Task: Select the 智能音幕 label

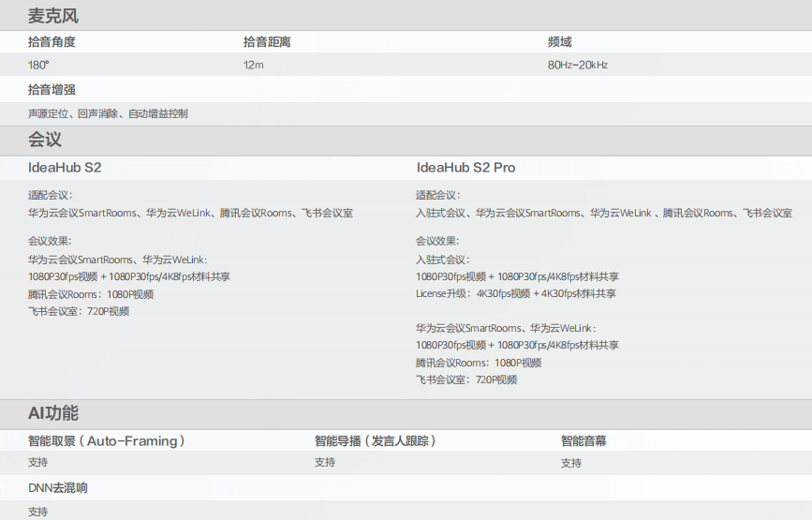Action: click(583, 441)
